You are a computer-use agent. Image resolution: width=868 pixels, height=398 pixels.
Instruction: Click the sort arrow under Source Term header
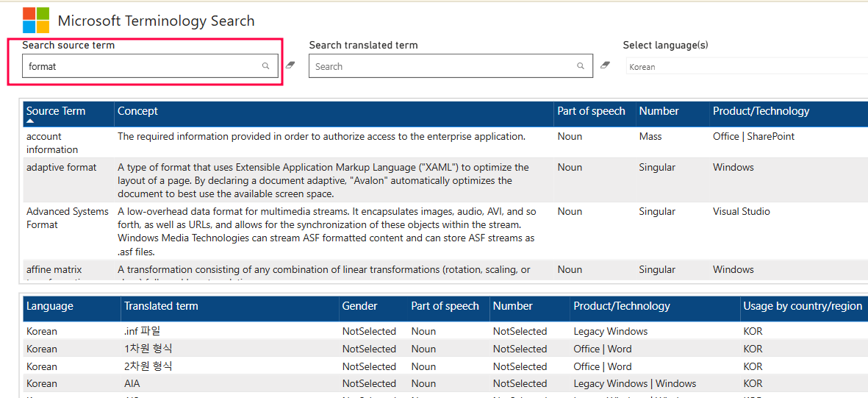click(30, 121)
